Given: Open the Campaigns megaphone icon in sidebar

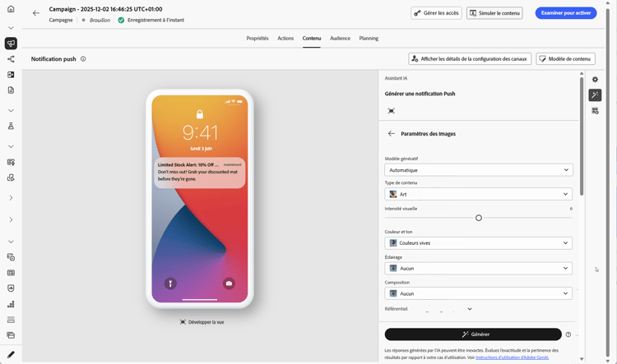Looking at the screenshot, I should point(11,44).
